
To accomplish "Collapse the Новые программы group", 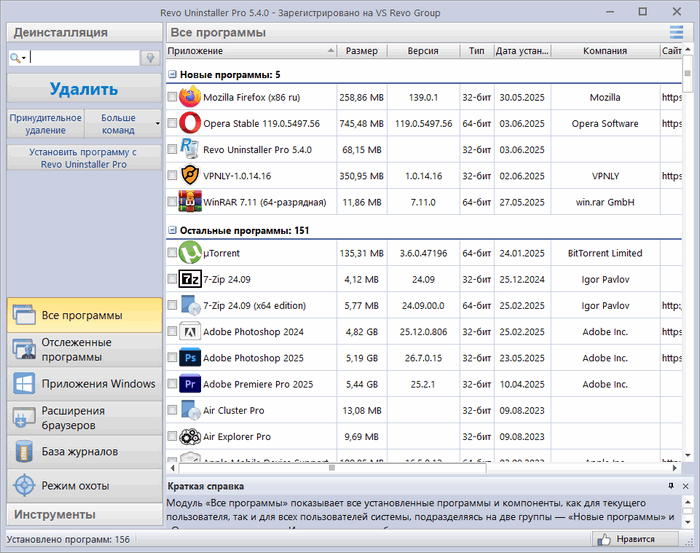I will tap(172, 75).
